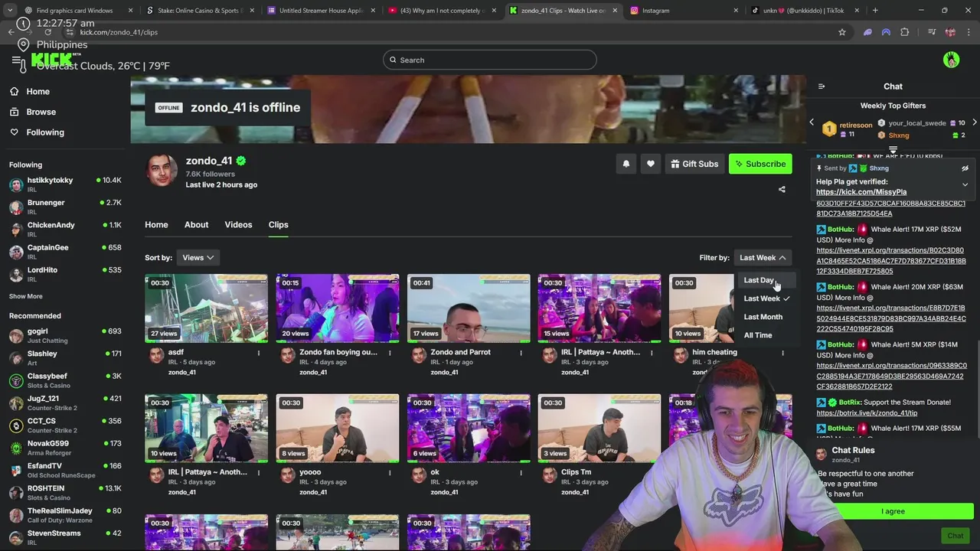Viewport: 980px width, 551px height.
Task: Open the user avatar menu in header
Action: point(951,60)
